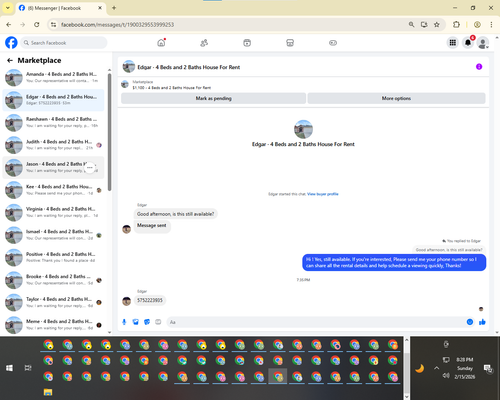Open Meme's conversation

(53, 325)
